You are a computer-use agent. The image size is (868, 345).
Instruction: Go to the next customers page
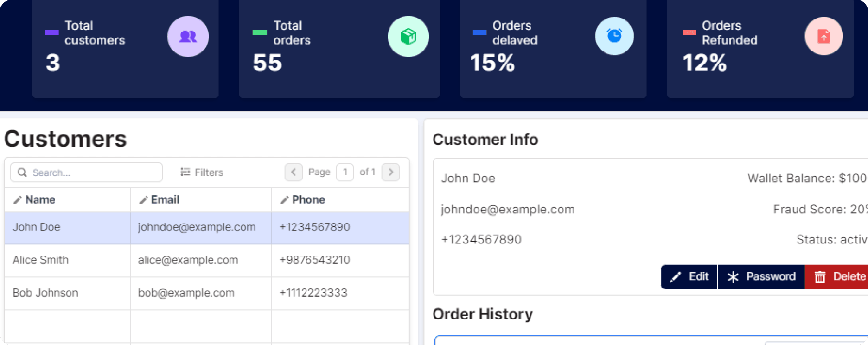pyautogui.click(x=390, y=172)
